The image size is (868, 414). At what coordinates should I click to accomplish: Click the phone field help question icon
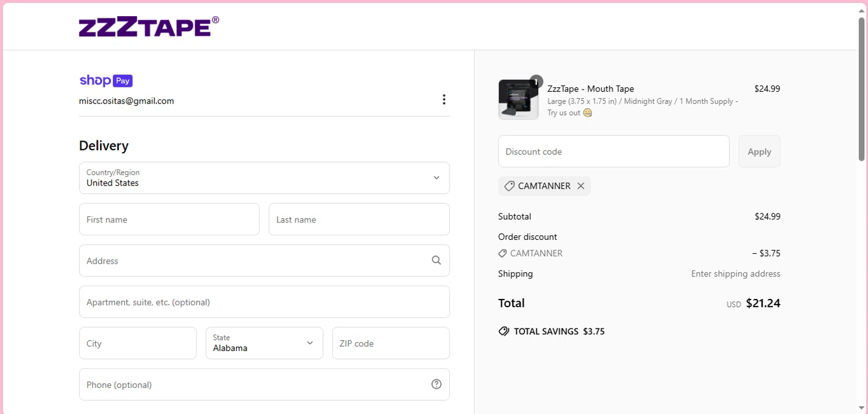[x=436, y=385]
